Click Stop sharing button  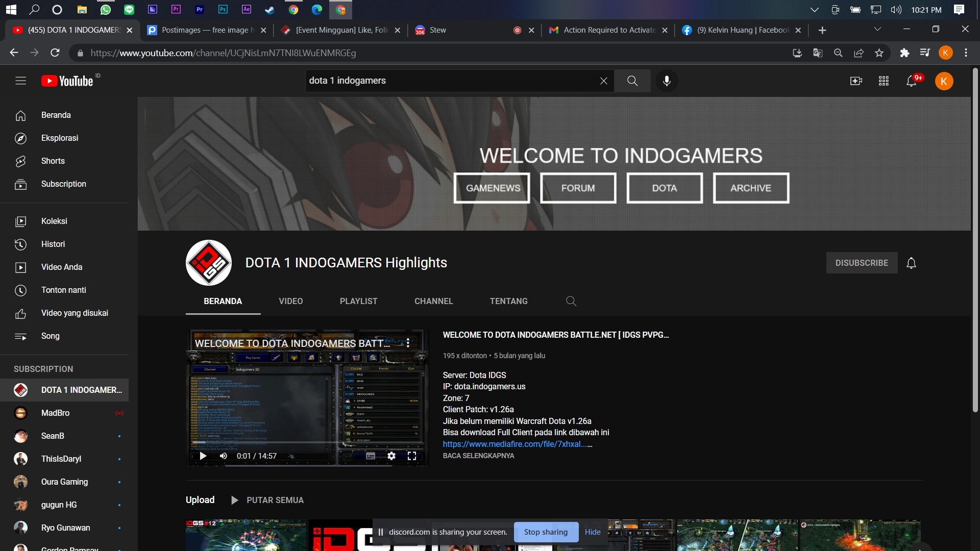(x=546, y=532)
